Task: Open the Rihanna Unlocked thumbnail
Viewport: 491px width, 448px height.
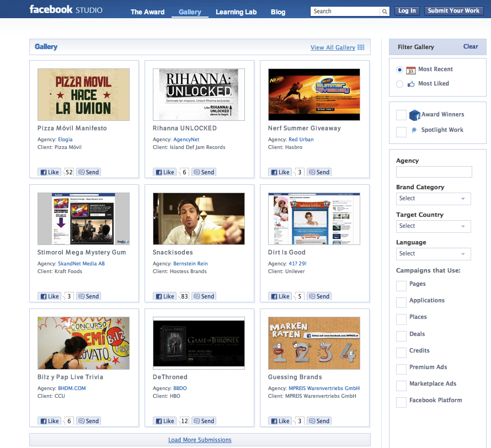Action: click(199, 94)
